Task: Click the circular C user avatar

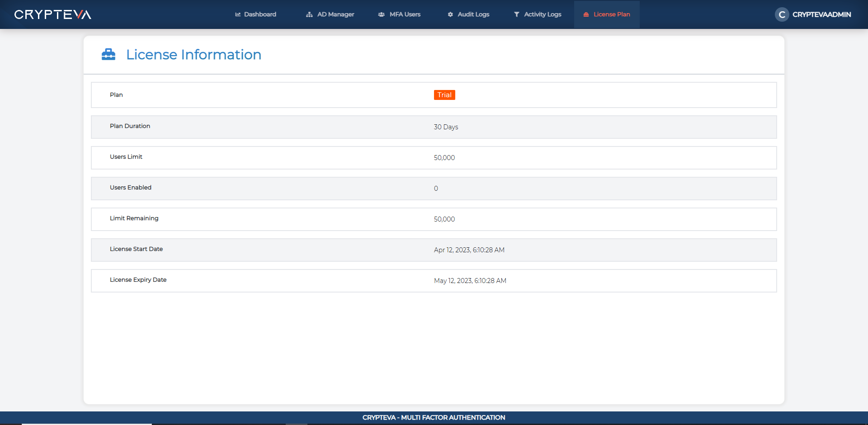Action: [782, 14]
